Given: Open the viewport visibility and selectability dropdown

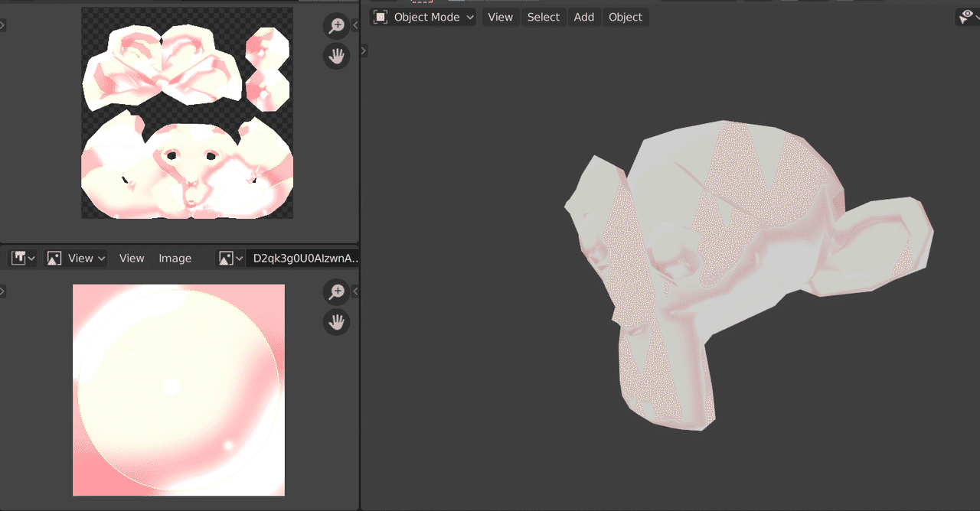Looking at the screenshot, I should tap(968, 17).
